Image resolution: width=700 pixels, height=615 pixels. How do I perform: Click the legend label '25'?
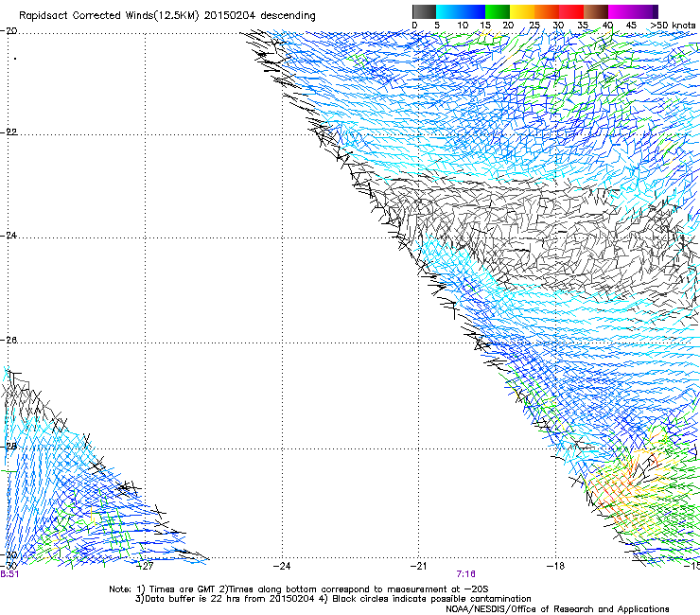534,26
